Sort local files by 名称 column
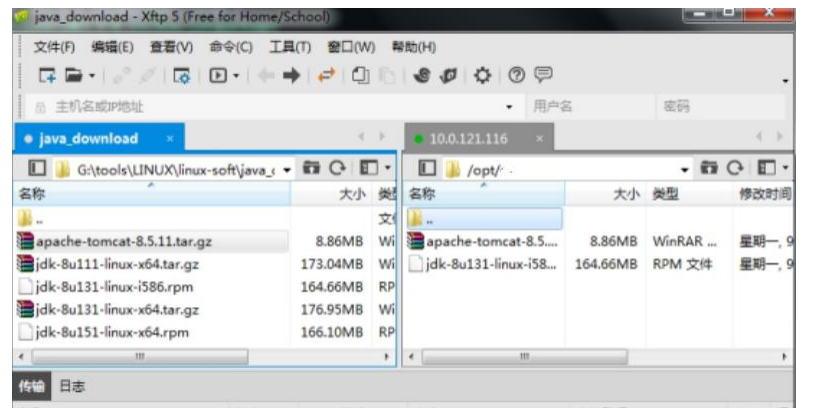 [152, 194]
